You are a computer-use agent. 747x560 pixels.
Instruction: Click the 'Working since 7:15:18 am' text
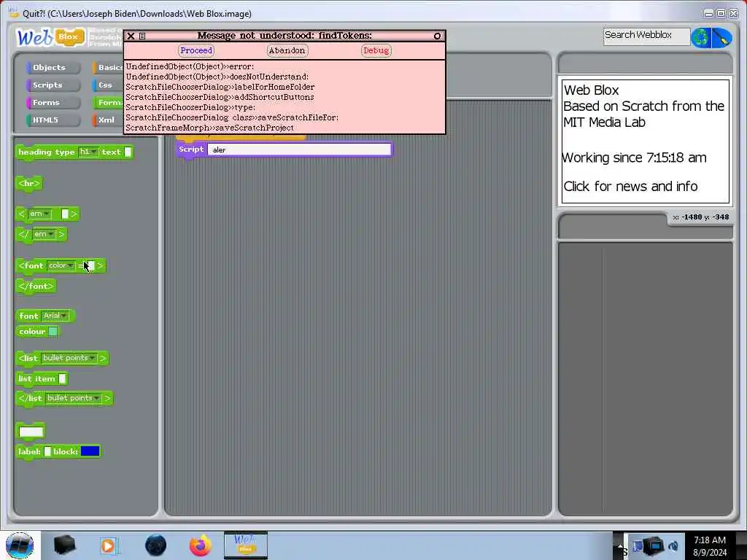click(x=634, y=157)
